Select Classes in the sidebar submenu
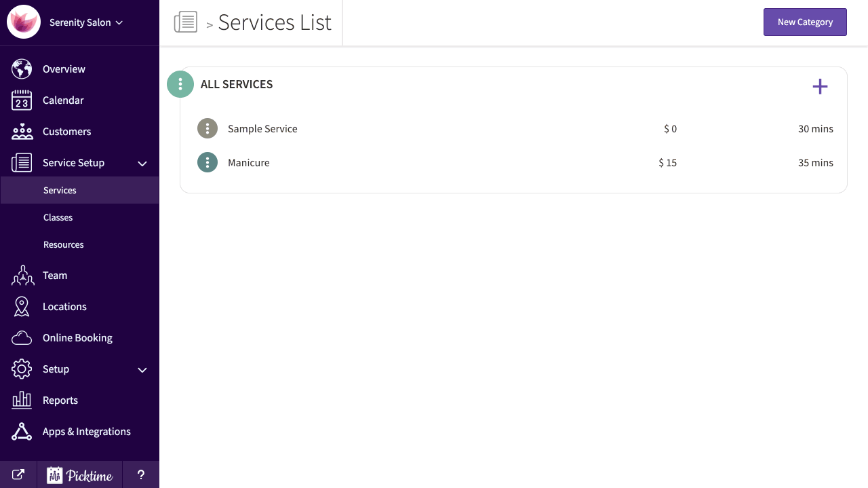 [x=58, y=218]
